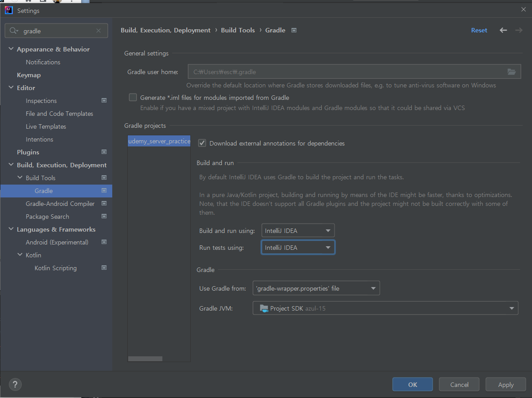
Task: Click the Reset link
Action: 479,30
